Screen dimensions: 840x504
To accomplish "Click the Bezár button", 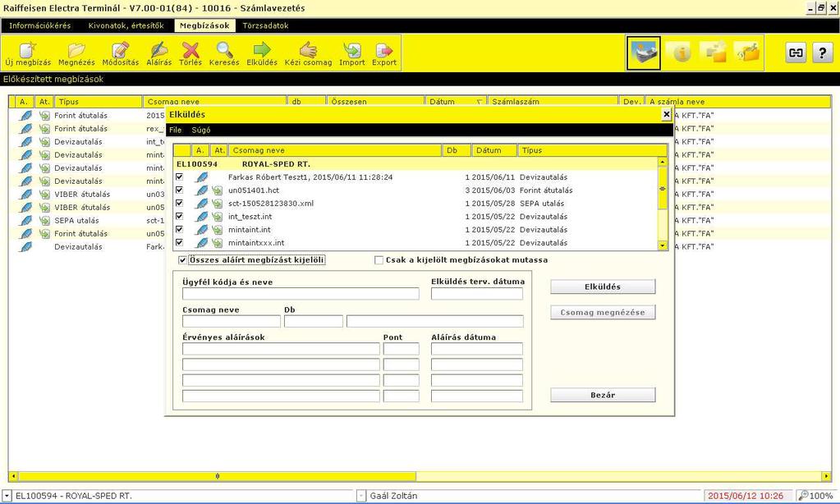I will tap(603, 396).
